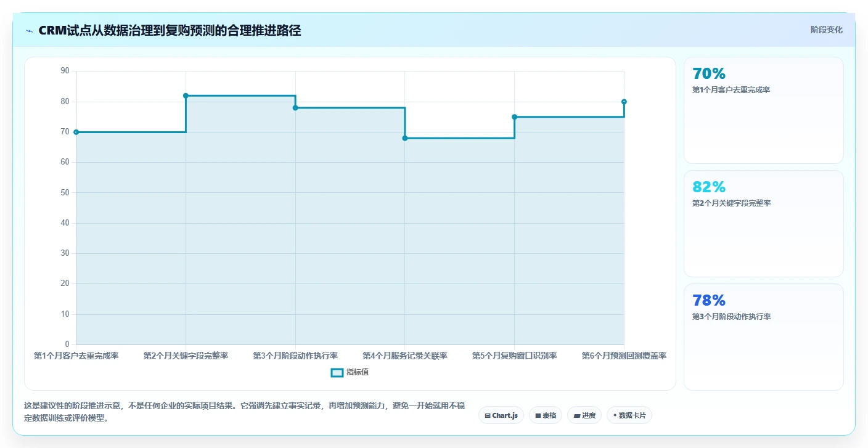Click the x-axis label 第5个月复购窗口识别率
This screenshot has width=868, height=448.
(x=515, y=356)
